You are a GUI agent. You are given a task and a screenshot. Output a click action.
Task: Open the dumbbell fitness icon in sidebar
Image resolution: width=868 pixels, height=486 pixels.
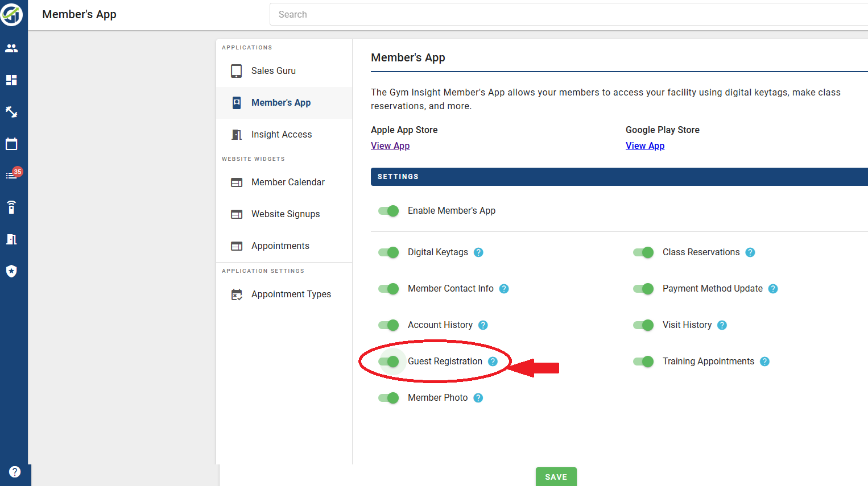(x=11, y=112)
